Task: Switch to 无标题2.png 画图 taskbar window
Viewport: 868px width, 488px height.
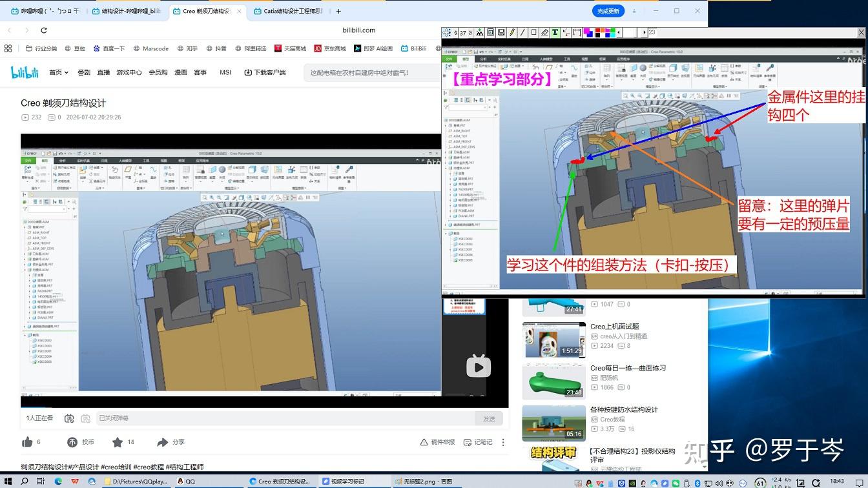Action: point(426,482)
